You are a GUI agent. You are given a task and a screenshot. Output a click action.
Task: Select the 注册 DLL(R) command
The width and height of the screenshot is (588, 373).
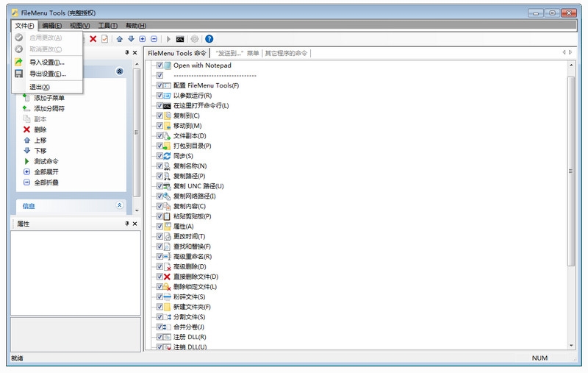coord(190,337)
